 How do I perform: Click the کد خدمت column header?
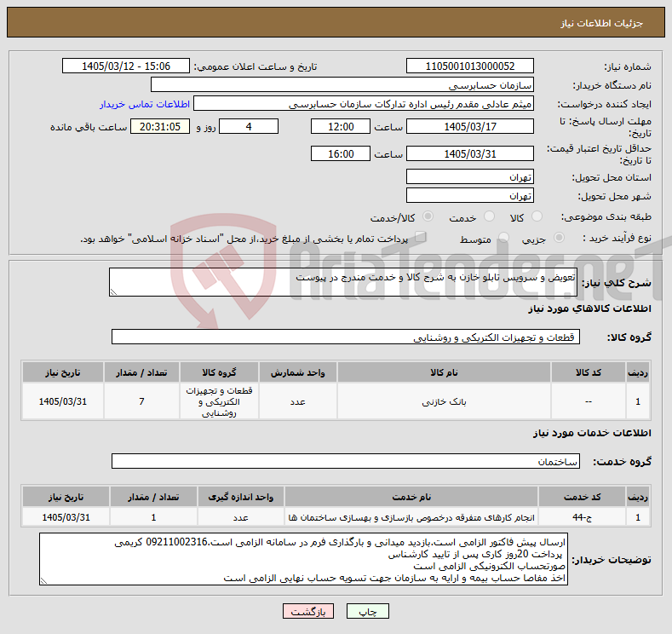582,497
